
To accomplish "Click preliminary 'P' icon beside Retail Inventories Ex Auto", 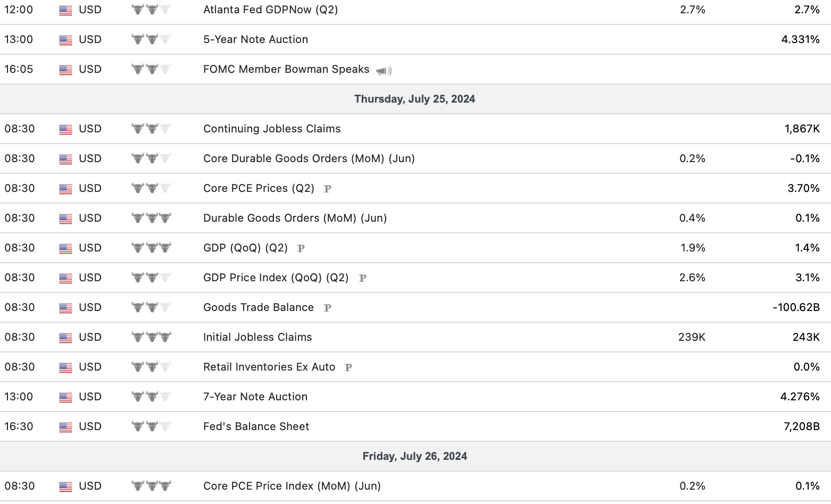I will point(348,367).
